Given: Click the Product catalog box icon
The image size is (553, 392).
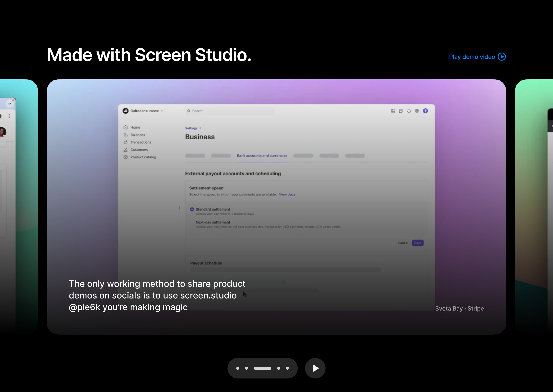Looking at the screenshot, I should pyautogui.click(x=125, y=157).
